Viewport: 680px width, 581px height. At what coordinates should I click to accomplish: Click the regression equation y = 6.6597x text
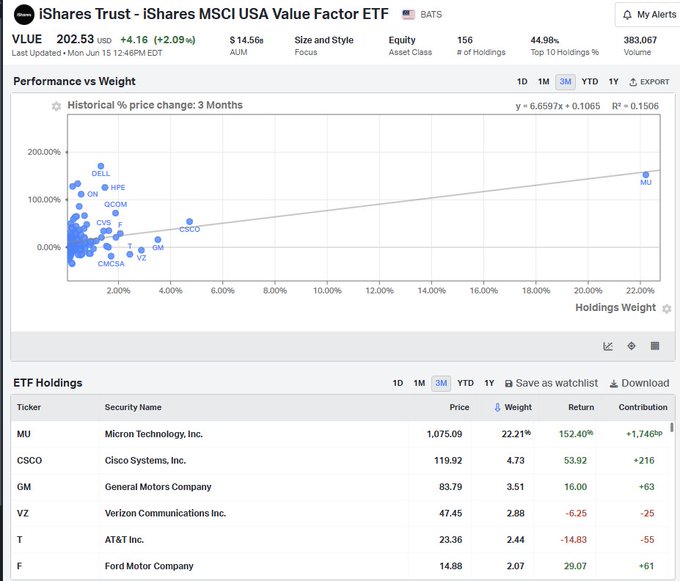558,106
